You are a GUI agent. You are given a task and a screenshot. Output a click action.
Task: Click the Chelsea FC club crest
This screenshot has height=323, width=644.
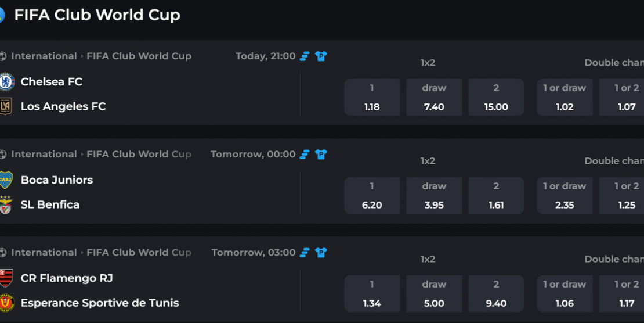click(x=6, y=82)
